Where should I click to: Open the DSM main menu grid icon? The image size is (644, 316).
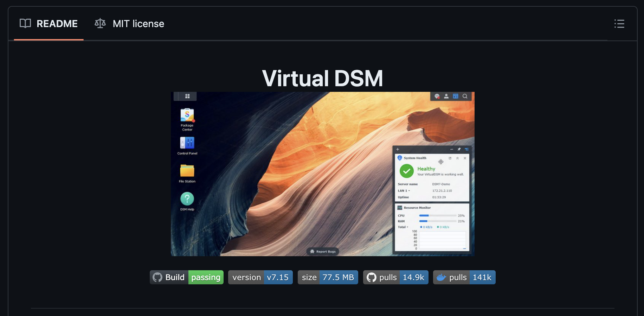(x=187, y=96)
